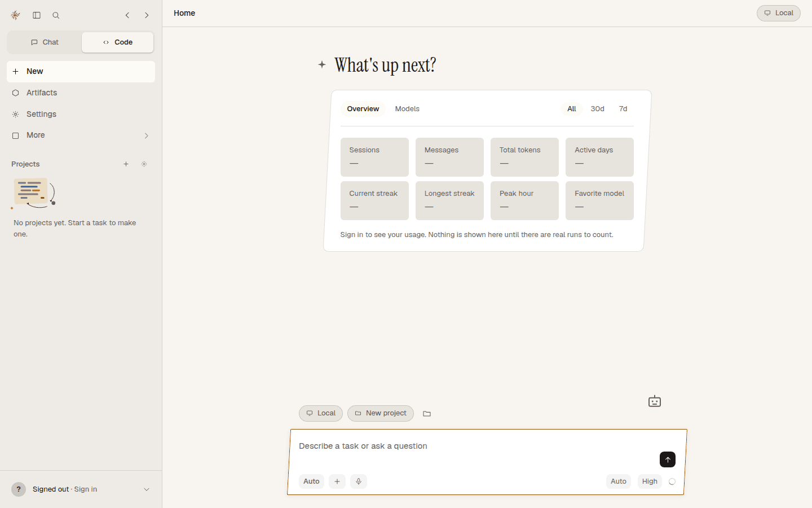The height and width of the screenshot is (508, 812).
Task: Select the All time range
Action: pos(572,109)
